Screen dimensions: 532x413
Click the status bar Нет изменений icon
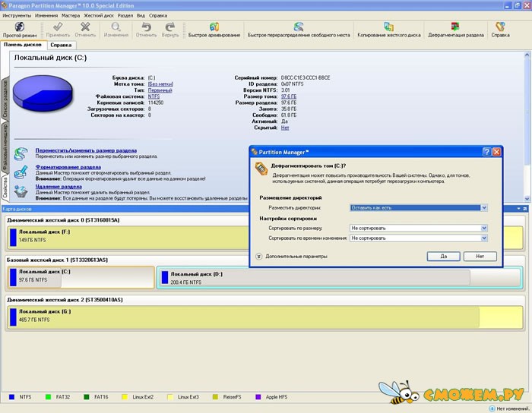(492, 408)
